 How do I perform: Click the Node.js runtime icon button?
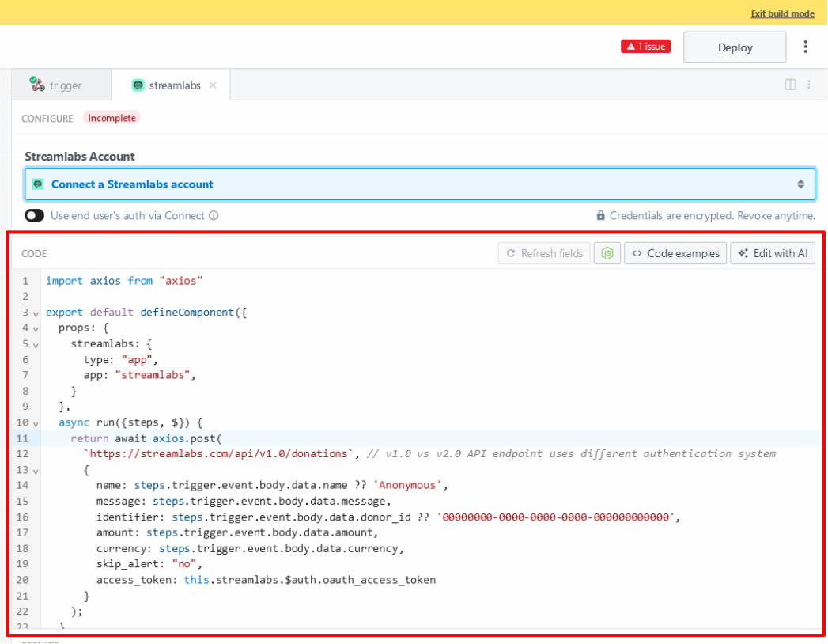607,254
